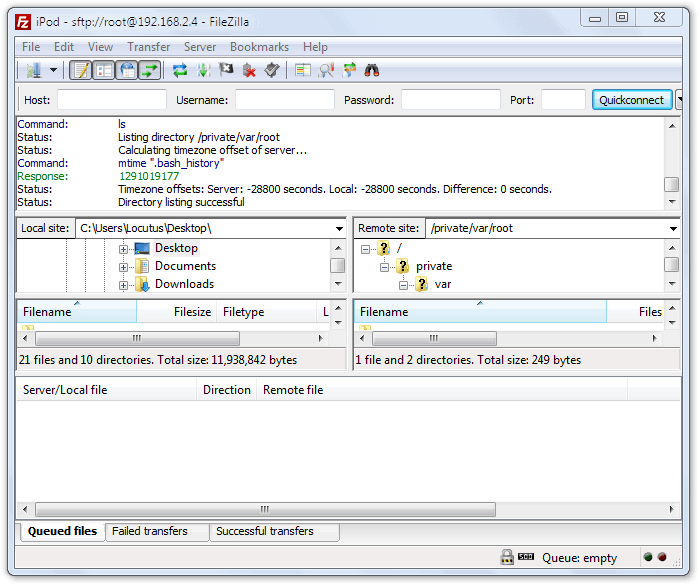Open the Site Manager dropdown arrow
Screen dimensions: 700x585
pyautogui.click(x=54, y=70)
